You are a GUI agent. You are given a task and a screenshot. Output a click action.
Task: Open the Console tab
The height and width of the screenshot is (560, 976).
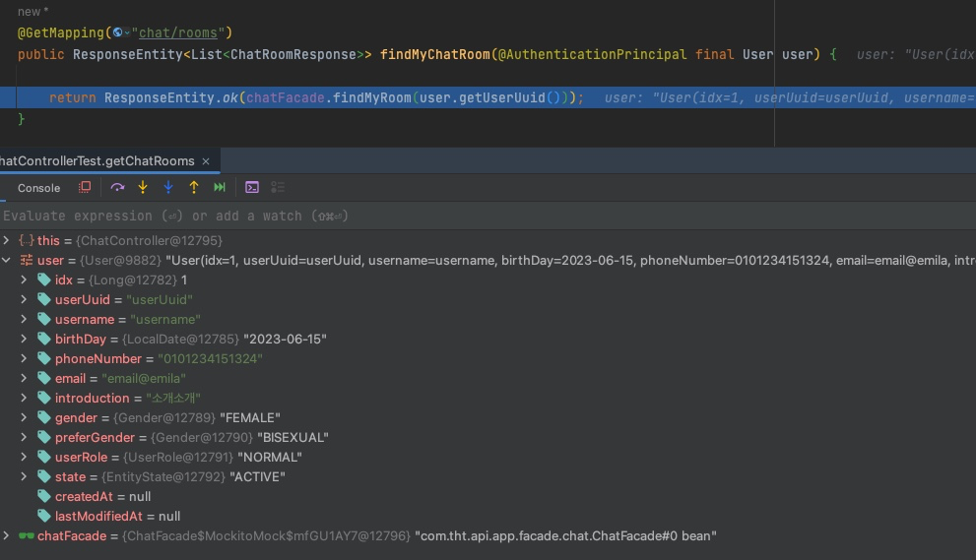pos(38,188)
